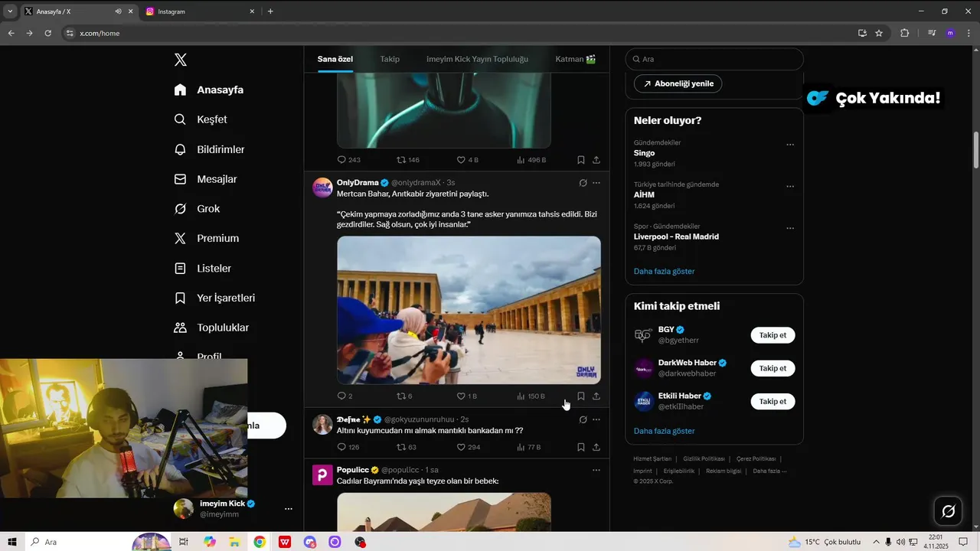
Task: Switch to Takip tab
Action: 390,59
